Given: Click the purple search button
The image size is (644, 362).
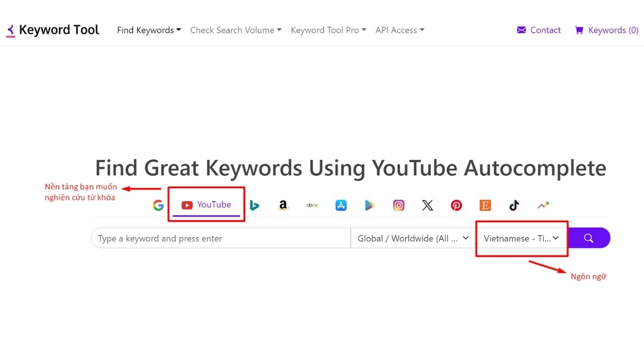Looking at the screenshot, I should click(x=589, y=238).
